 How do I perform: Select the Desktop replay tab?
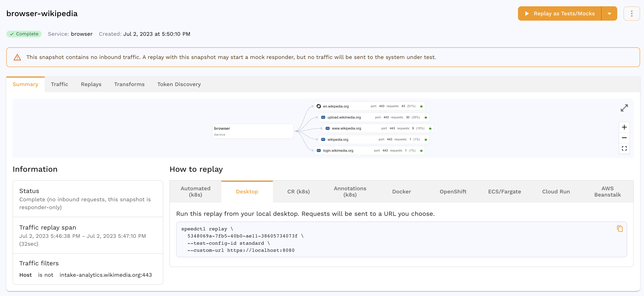(x=247, y=191)
